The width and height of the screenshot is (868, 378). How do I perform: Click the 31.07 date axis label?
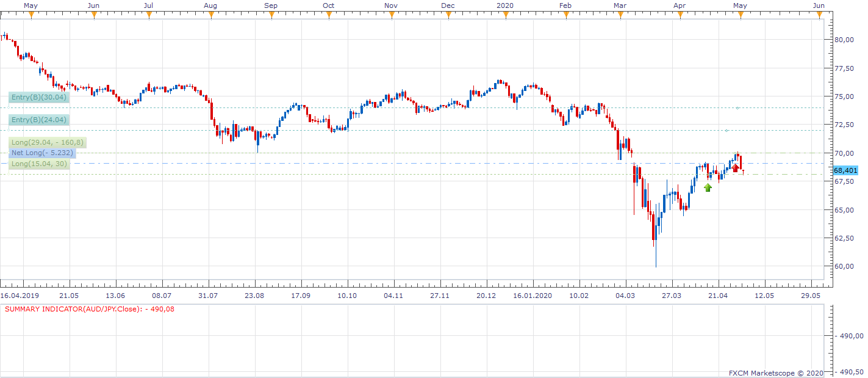pos(208,296)
